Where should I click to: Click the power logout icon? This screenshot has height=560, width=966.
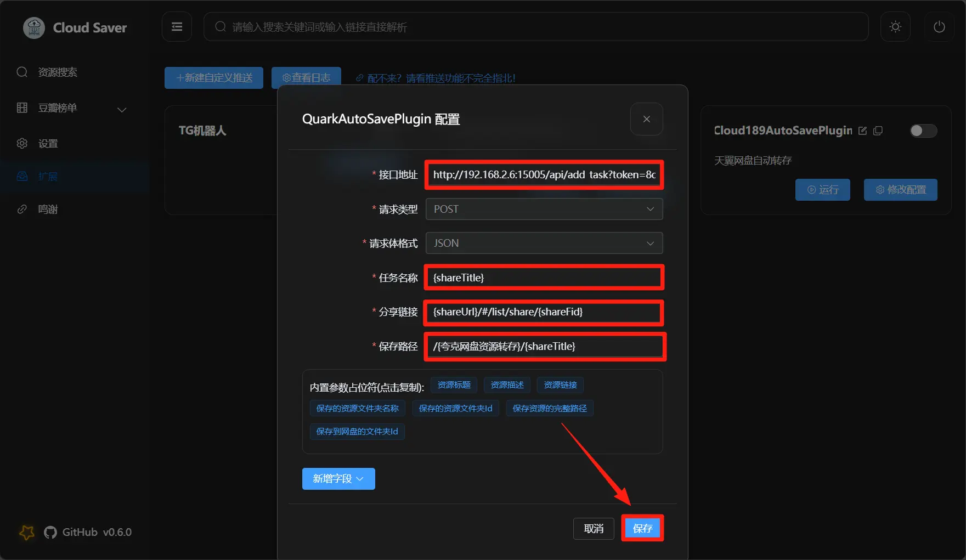tap(939, 27)
